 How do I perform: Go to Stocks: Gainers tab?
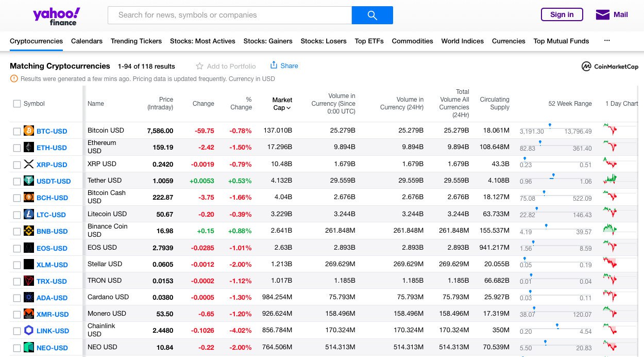pos(268,41)
